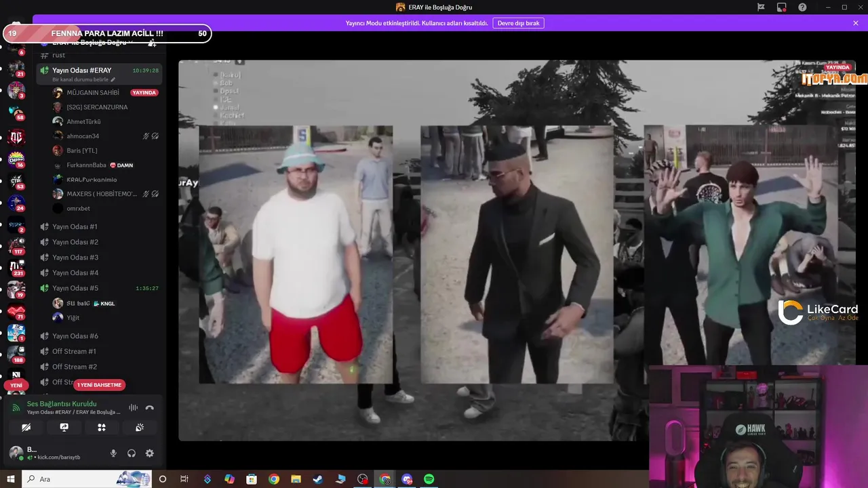Click user KRALFurkanimio

click(x=92, y=180)
